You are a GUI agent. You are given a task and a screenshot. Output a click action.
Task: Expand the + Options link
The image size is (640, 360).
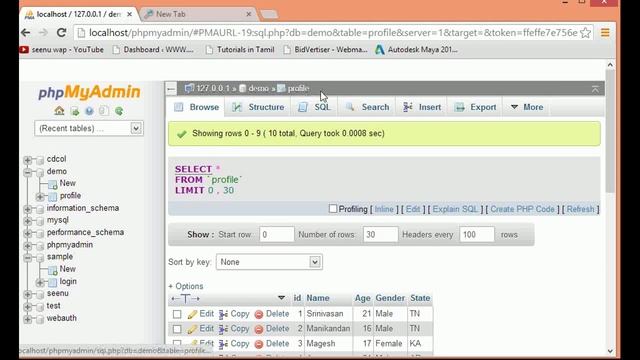coord(186,286)
